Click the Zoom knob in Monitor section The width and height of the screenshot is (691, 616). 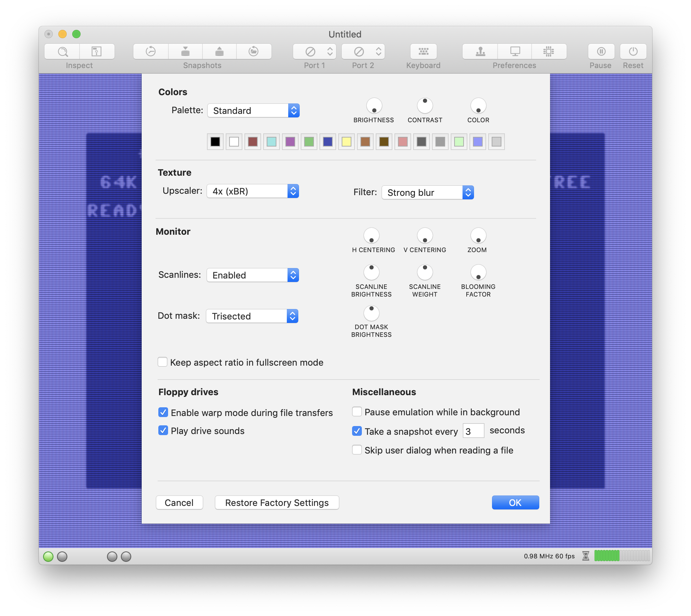478,235
